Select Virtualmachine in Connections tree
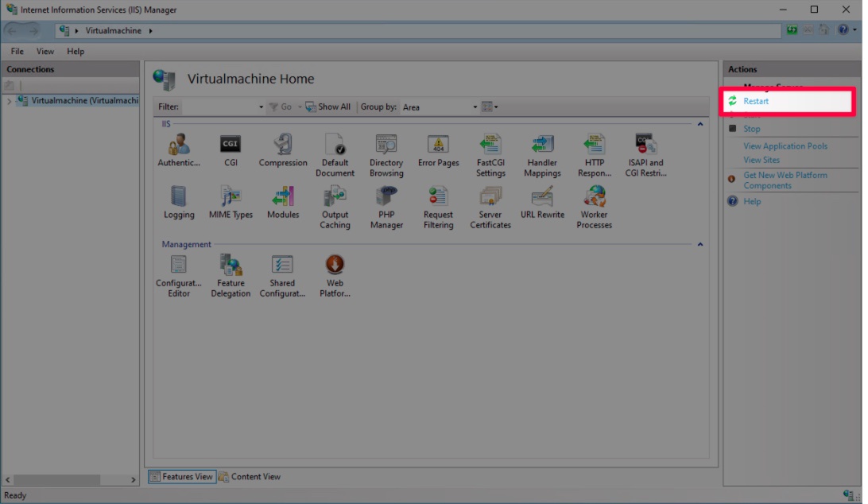Viewport: 868px width, 504px height. click(84, 101)
